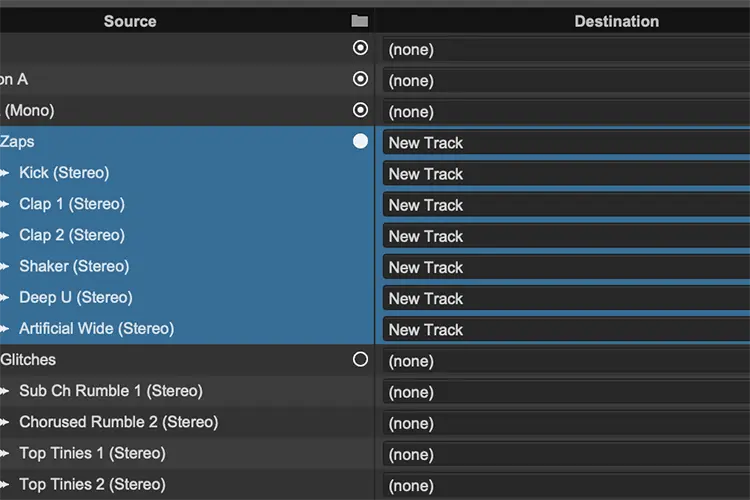Toggle the filled circle for Zaps folder
Viewport: 750px width, 500px height.
tap(360, 141)
